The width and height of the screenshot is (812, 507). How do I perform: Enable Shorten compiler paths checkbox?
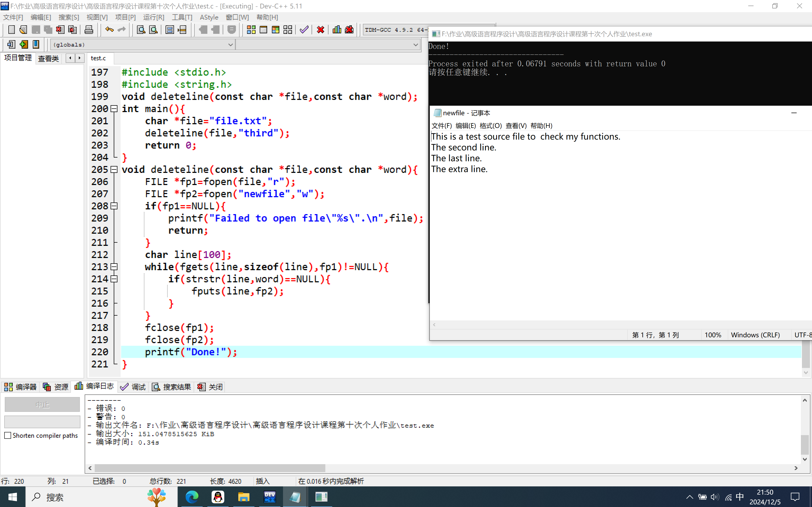pos(8,435)
